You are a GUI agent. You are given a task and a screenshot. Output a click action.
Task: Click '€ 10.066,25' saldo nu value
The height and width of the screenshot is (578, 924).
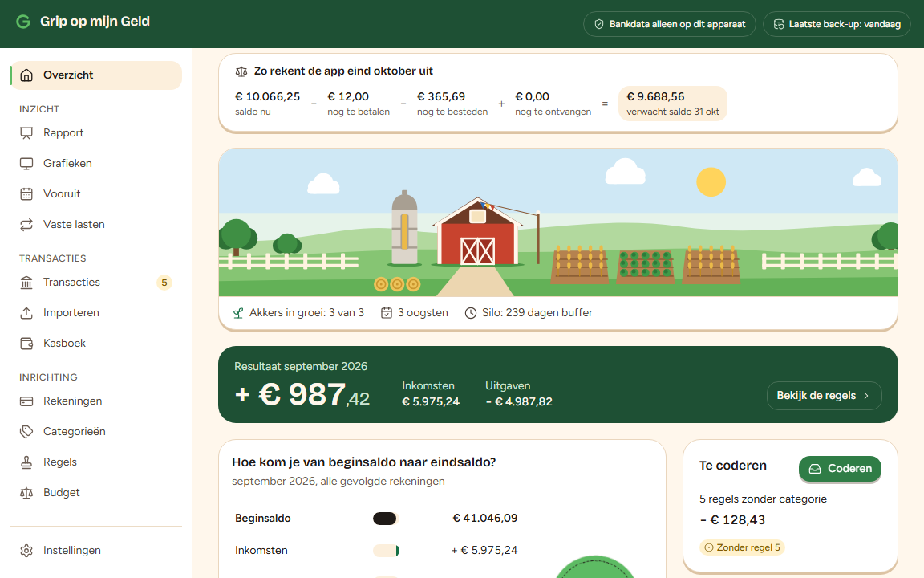point(268,96)
